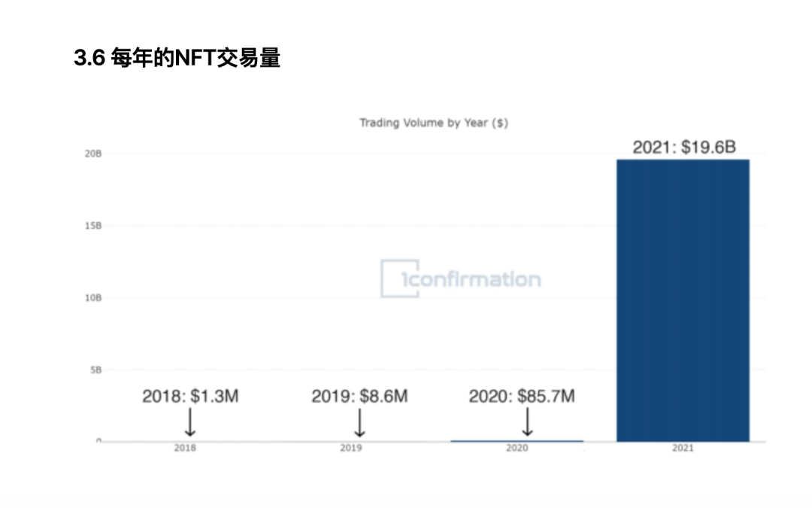The width and height of the screenshot is (812, 508).
Task: Click the 5B y-axis label
Action: click(x=95, y=370)
